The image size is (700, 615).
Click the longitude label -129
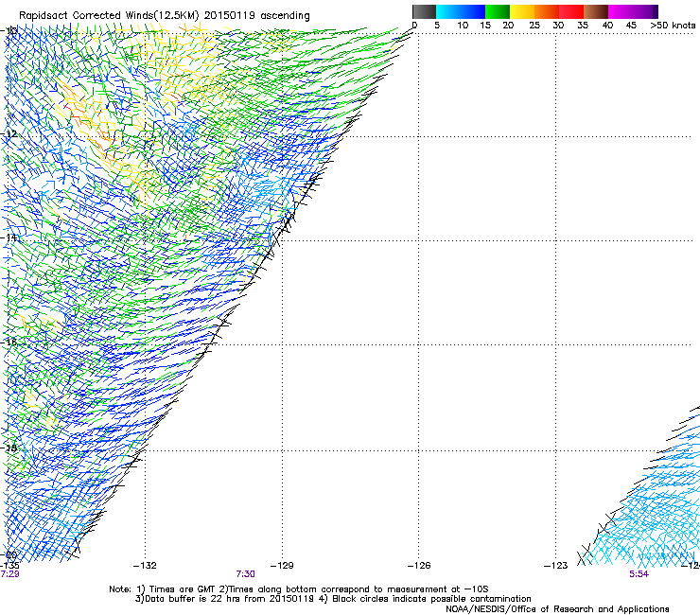[282, 566]
